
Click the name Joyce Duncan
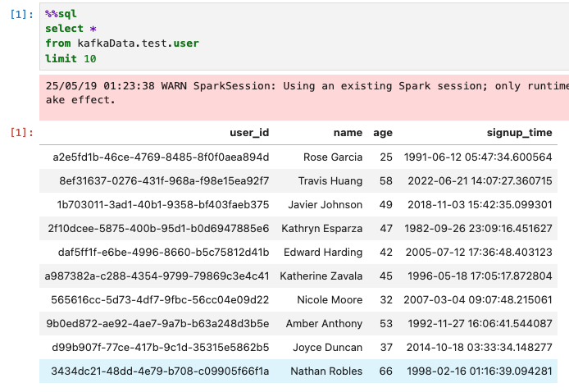327,347
